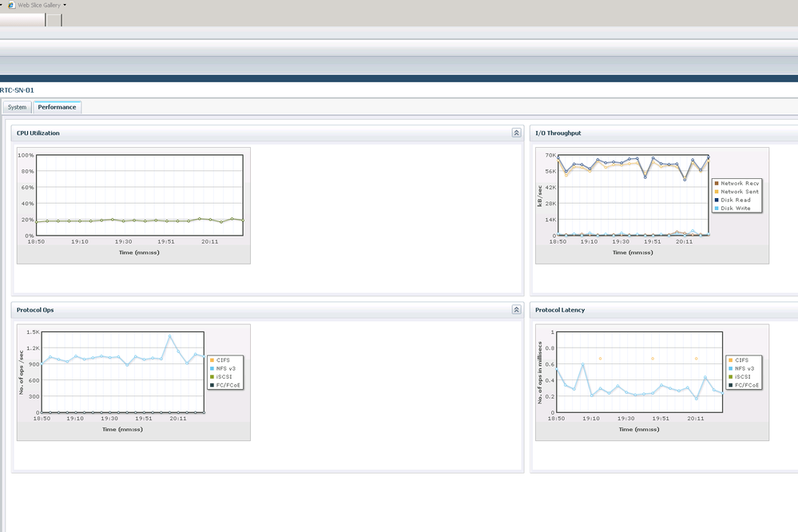Click the I/O Throughput panel header
The height and width of the screenshot is (532, 798).
pos(558,133)
